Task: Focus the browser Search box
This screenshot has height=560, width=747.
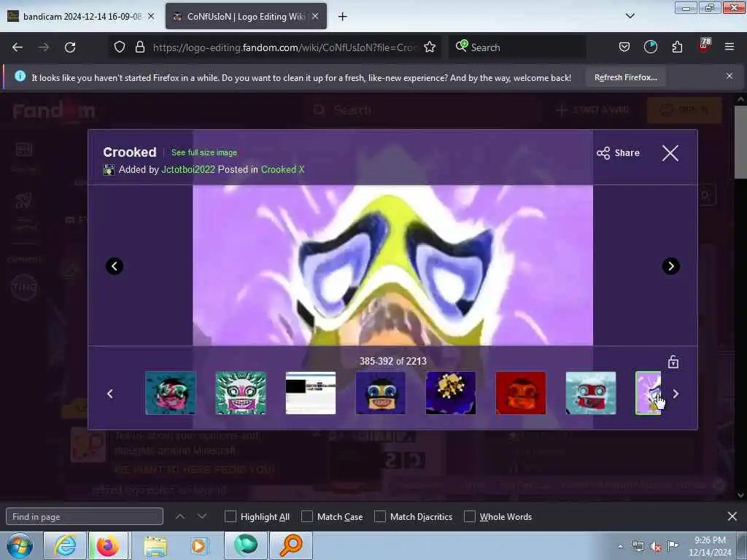Action: point(517,47)
